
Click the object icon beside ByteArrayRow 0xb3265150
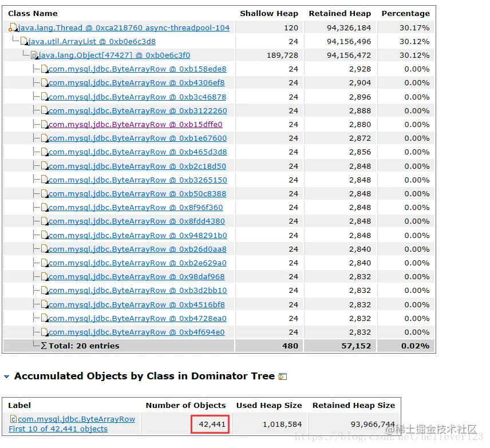click(x=45, y=180)
